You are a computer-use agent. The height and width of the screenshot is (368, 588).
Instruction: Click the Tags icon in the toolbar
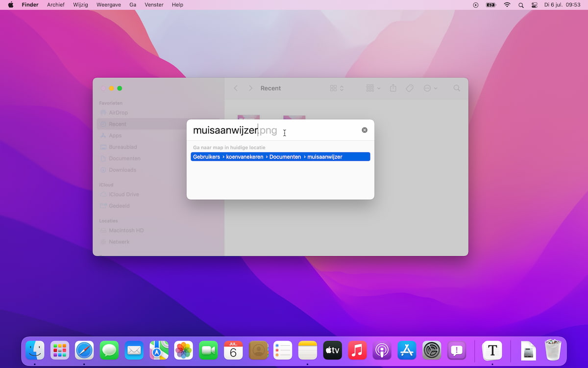pos(410,88)
